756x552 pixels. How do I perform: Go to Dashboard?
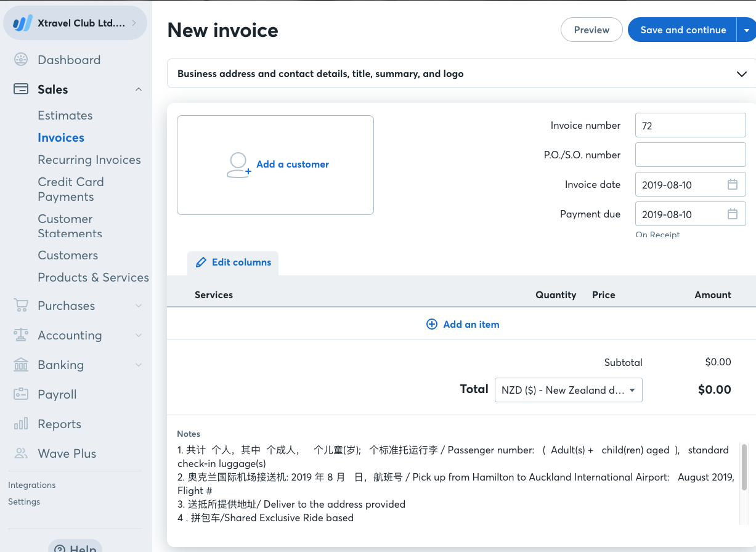pos(69,60)
